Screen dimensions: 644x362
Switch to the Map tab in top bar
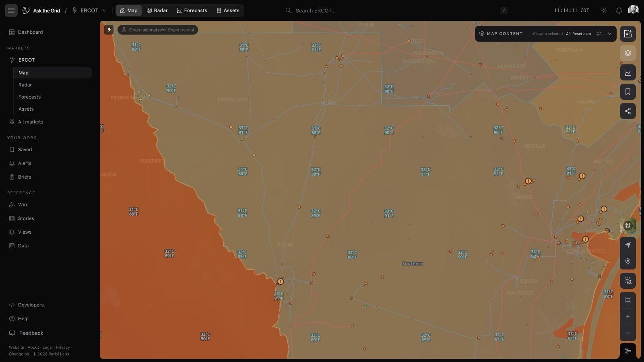point(129,10)
